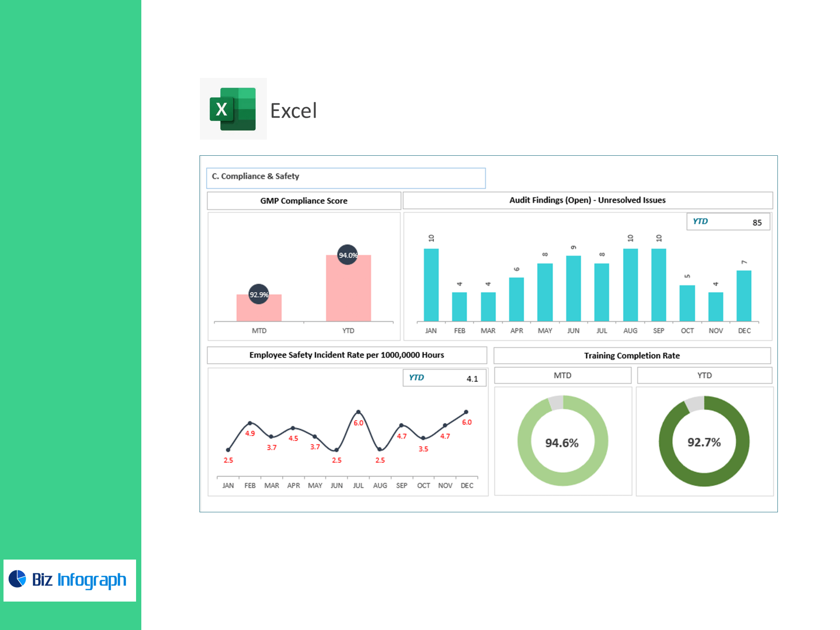Image resolution: width=840 pixels, height=630 pixels.
Task: Select the MTD tab under Training Completion
Action: coord(562,375)
